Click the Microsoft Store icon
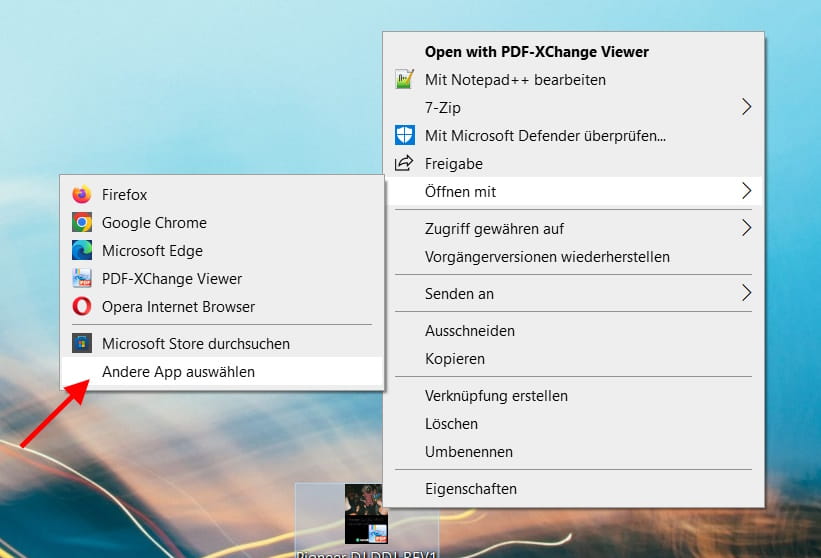 point(82,343)
